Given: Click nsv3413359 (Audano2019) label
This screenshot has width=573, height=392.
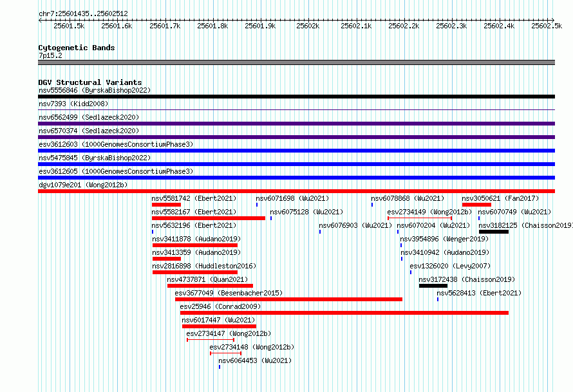Looking at the screenshot, I should click(x=196, y=252).
